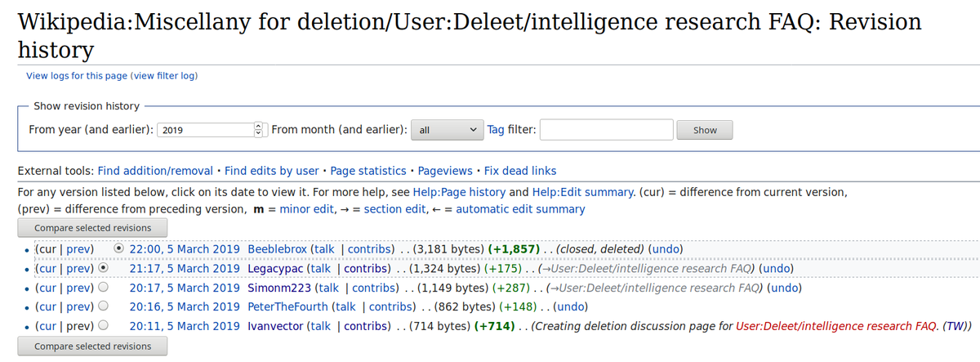980x362 pixels.
Task: Click 'cur' on the Simonm223 revision row
Action: 47,288
